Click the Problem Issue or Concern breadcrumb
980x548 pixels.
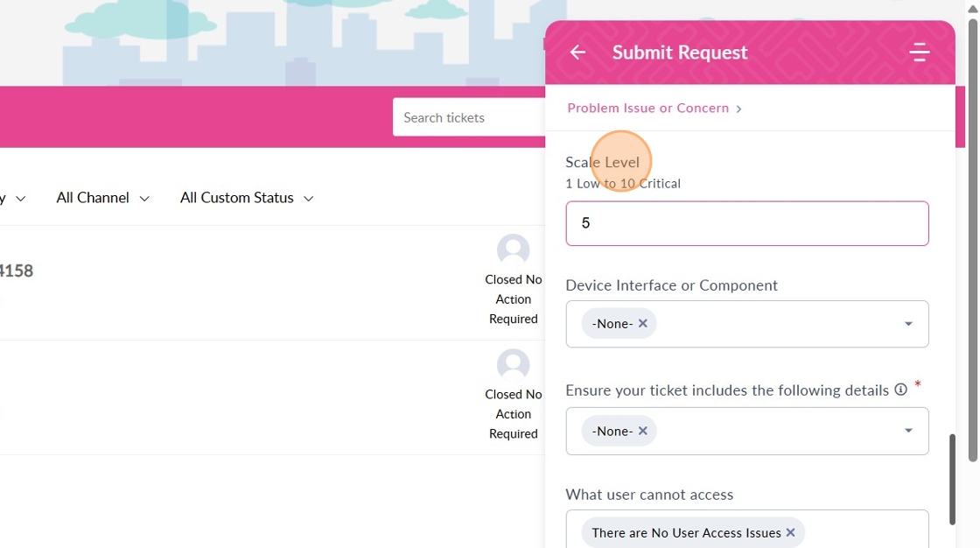point(648,109)
